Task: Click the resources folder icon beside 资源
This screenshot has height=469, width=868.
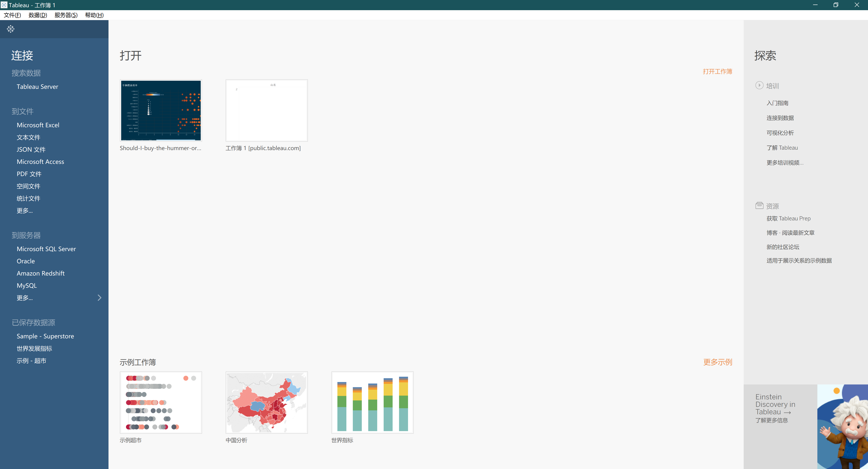Action: (759, 205)
